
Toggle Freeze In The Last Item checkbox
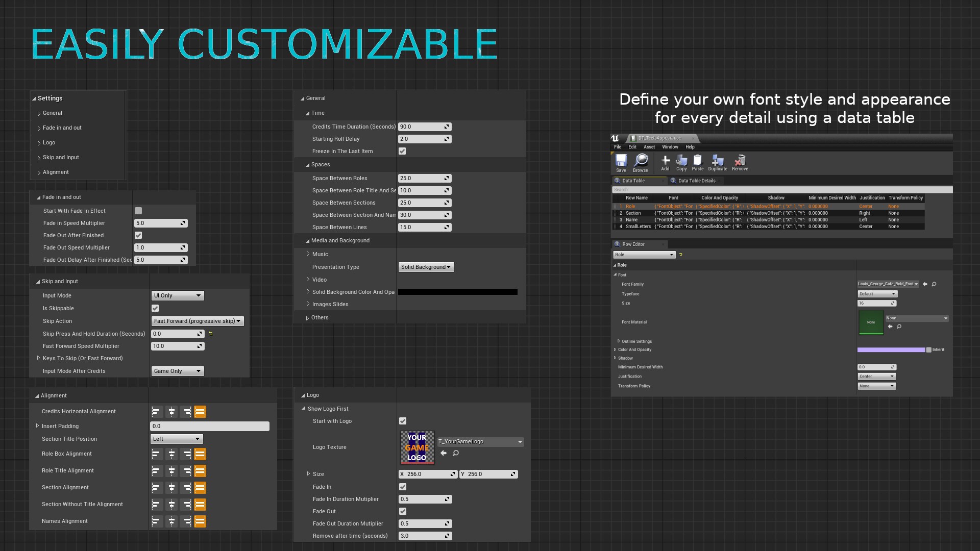pos(402,151)
